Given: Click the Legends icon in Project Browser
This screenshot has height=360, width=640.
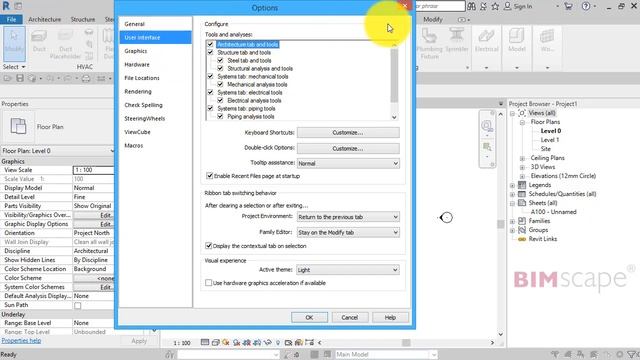Looking at the screenshot, I should 522,185.
